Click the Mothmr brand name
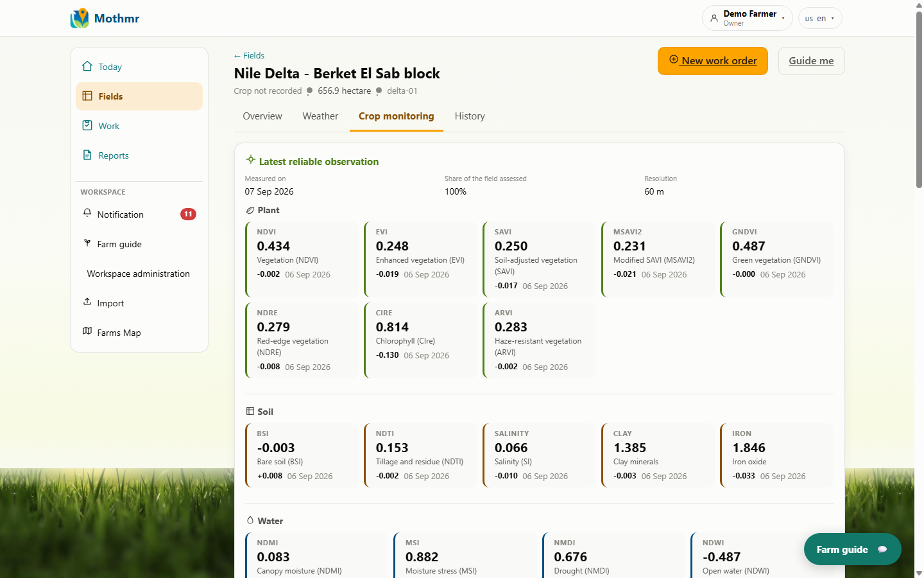 117,18
